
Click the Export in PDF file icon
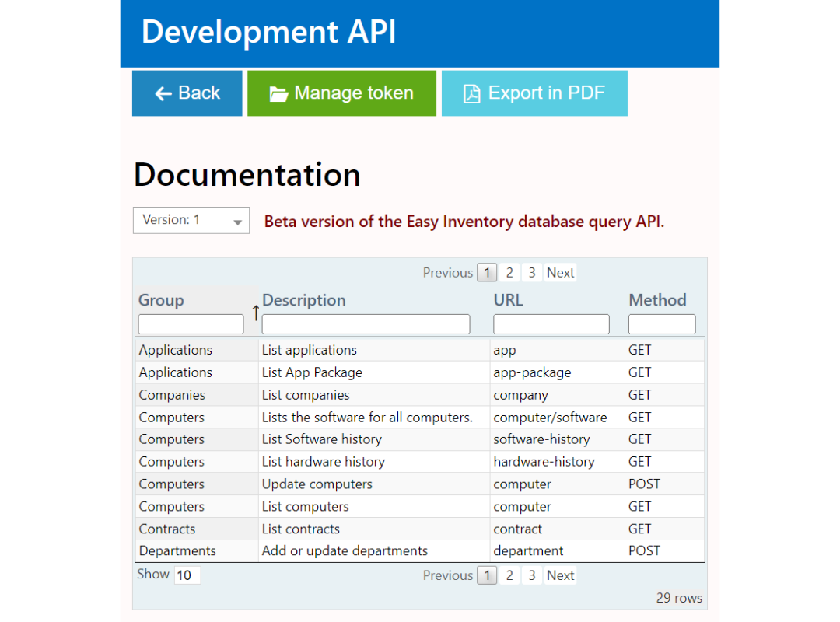coord(471,94)
